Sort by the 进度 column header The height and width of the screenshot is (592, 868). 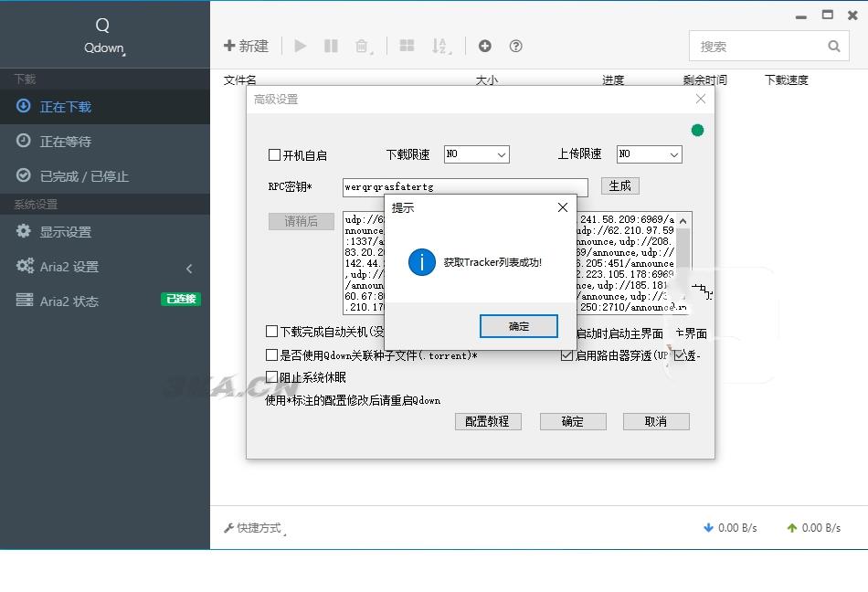pos(613,80)
